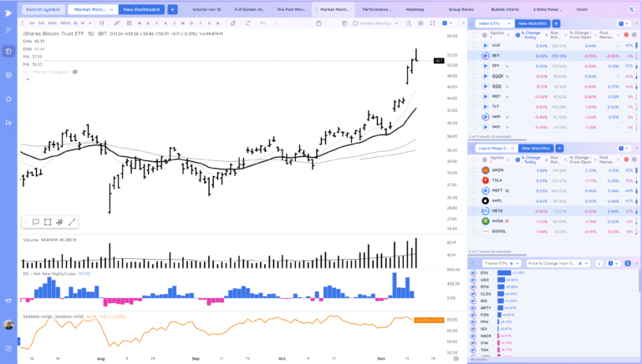642x364 pixels.
Task: Add a new dashboard with plus button
Action: point(172,9)
